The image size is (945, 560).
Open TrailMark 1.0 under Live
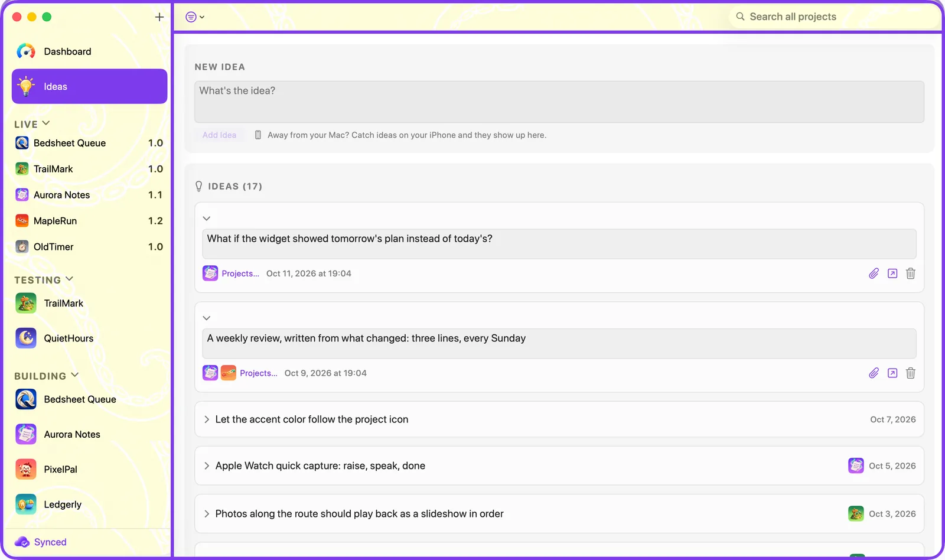(89, 169)
